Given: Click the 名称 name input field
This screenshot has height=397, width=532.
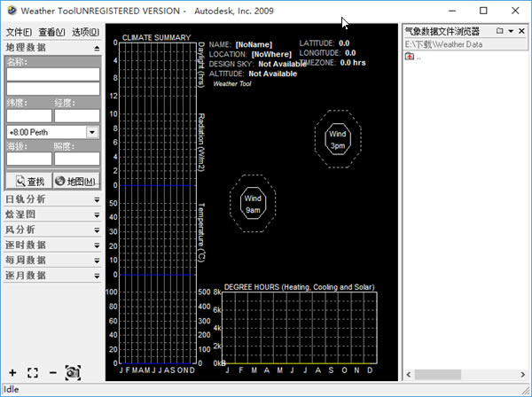Looking at the screenshot, I should 53,75.
